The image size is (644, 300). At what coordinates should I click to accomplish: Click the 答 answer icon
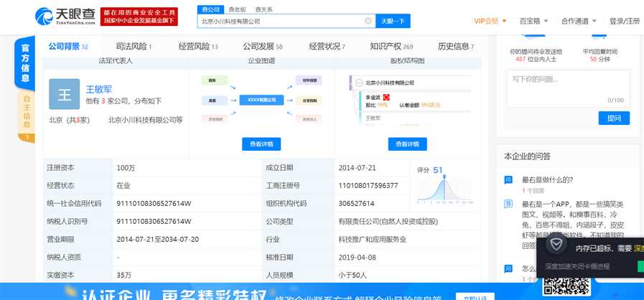tap(508, 204)
